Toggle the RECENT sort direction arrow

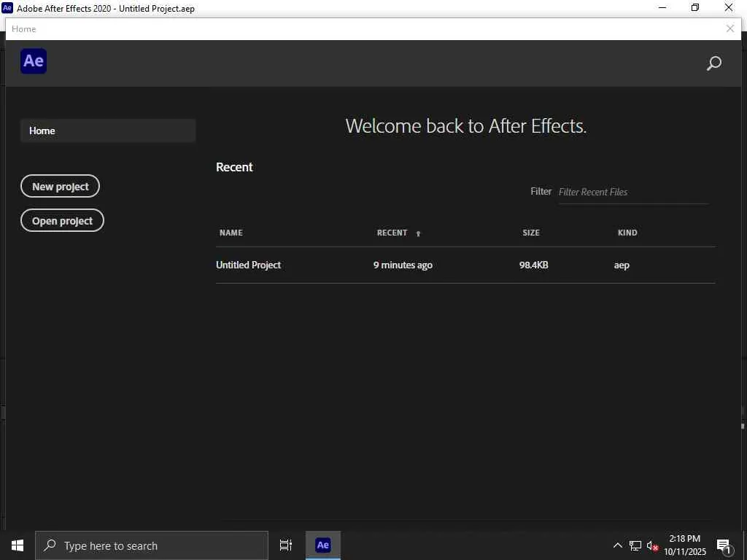[418, 233]
